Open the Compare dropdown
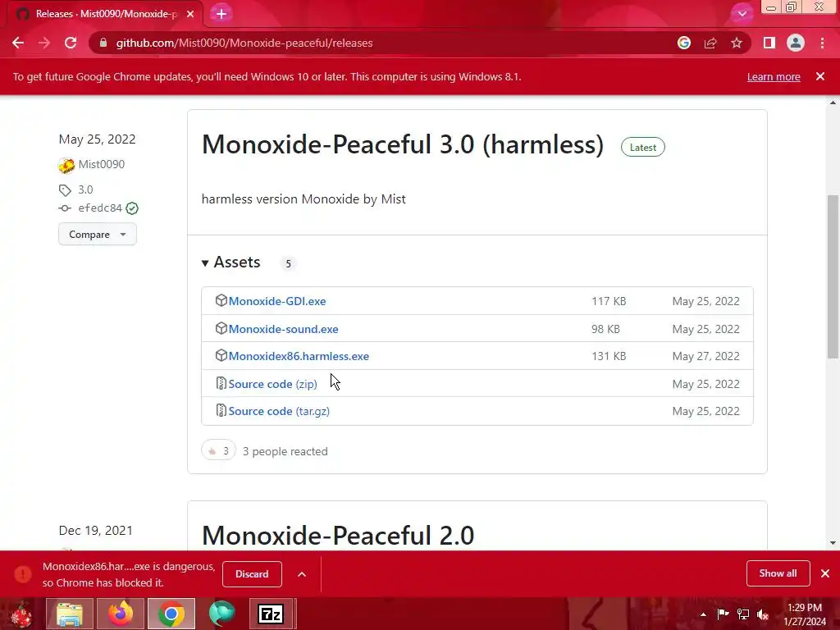The image size is (840, 630). 98,234
